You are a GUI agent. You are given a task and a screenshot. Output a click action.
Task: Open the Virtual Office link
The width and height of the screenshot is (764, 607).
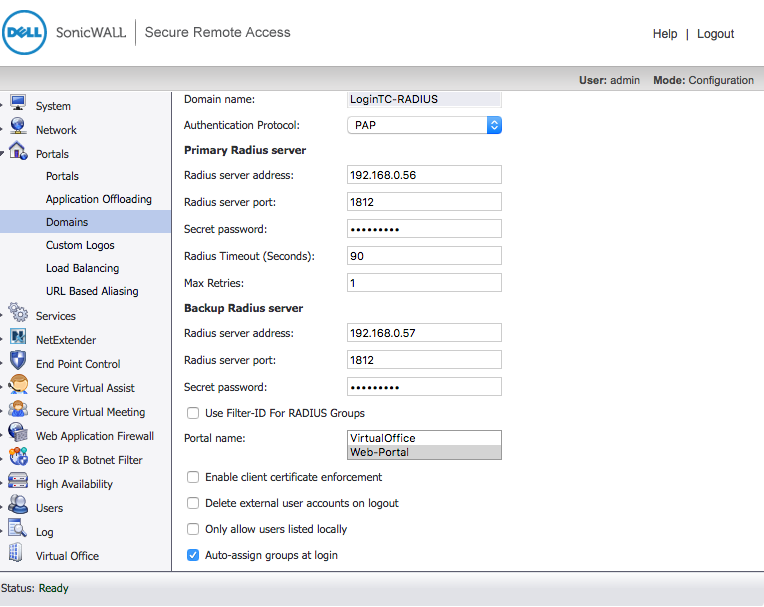click(67, 556)
